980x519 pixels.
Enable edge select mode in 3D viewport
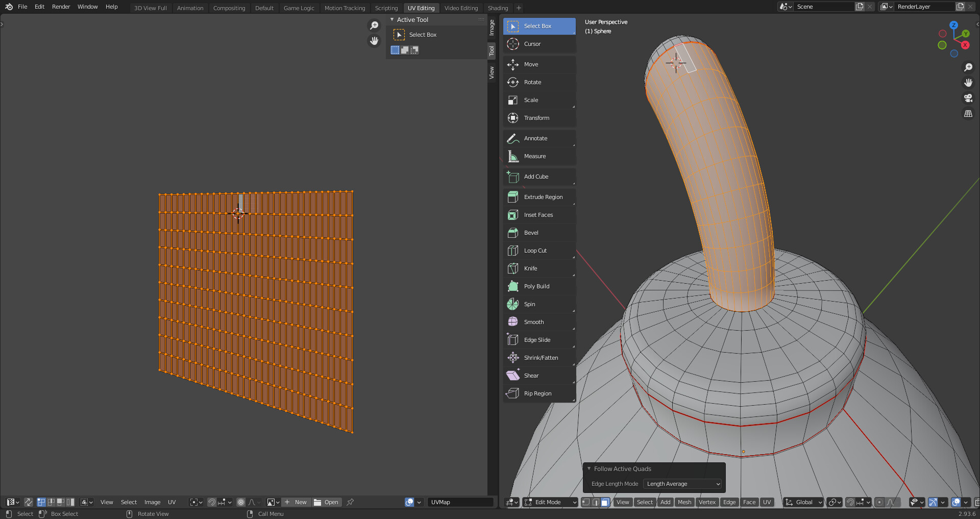pos(595,502)
